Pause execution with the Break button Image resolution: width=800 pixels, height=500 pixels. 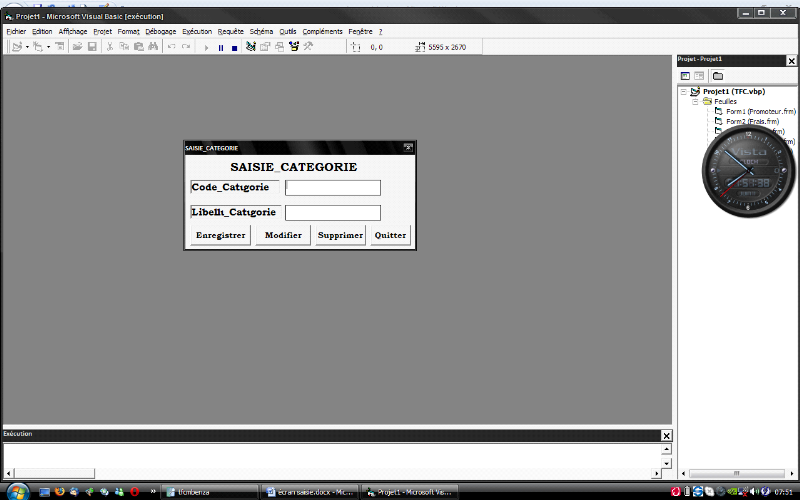click(221, 47)
